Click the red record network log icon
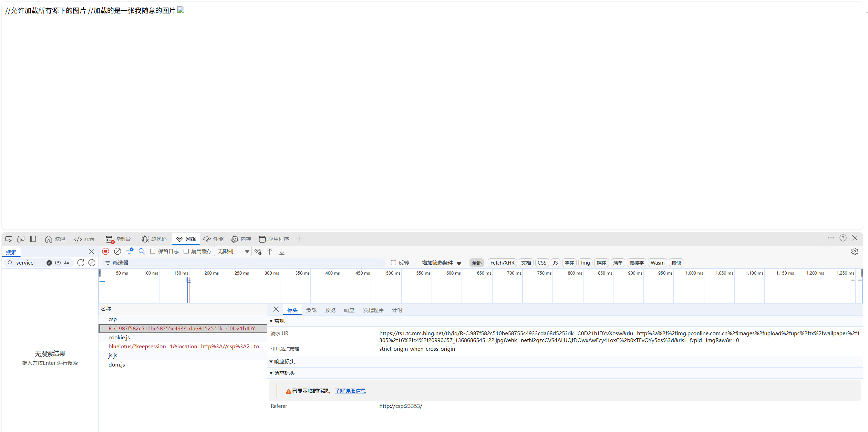 [x=106, y=251]
